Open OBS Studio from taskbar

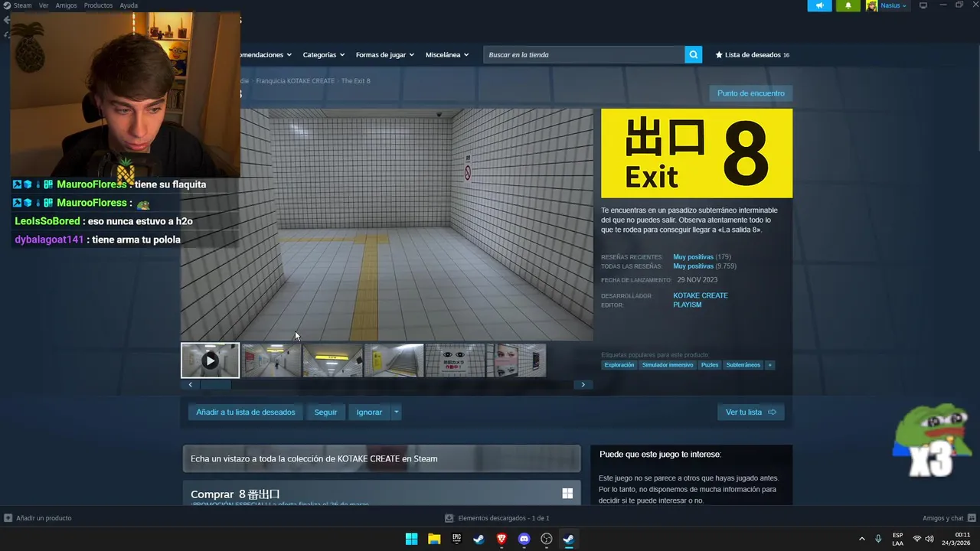547,539
